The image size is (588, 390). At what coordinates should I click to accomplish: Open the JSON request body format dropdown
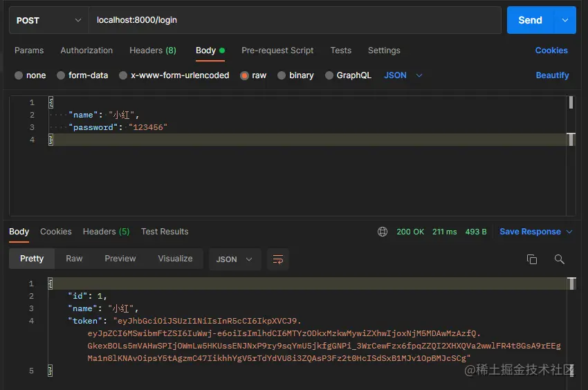(x=403, y=75)
